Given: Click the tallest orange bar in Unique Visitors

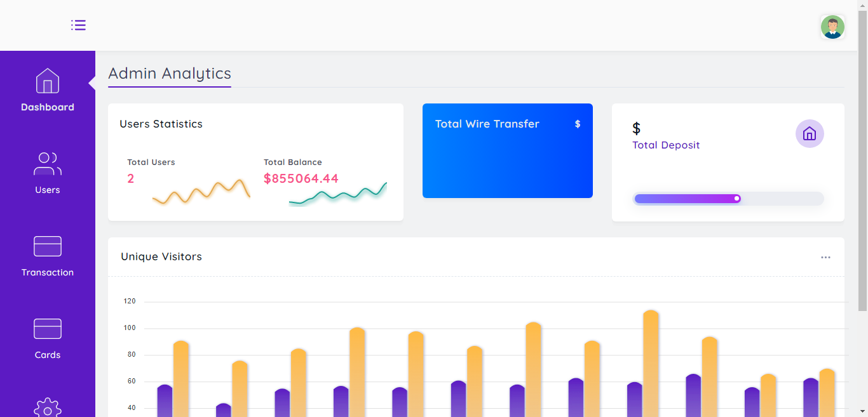Looking at the screenshot, I should pyautogui.click(x=651, y=362).
